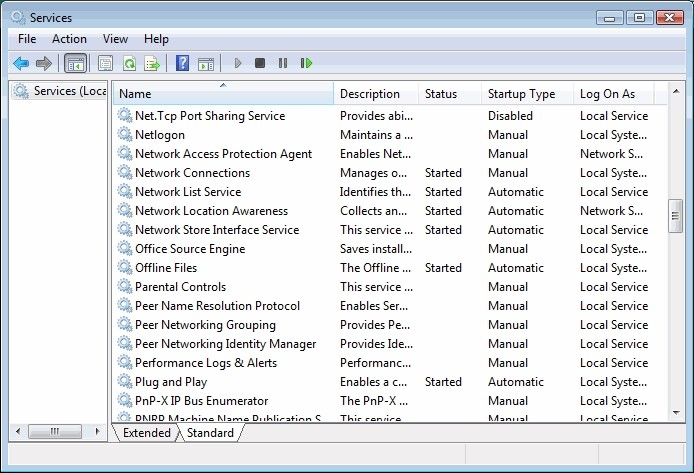Sort by the Description column header

tap(376, 93)
